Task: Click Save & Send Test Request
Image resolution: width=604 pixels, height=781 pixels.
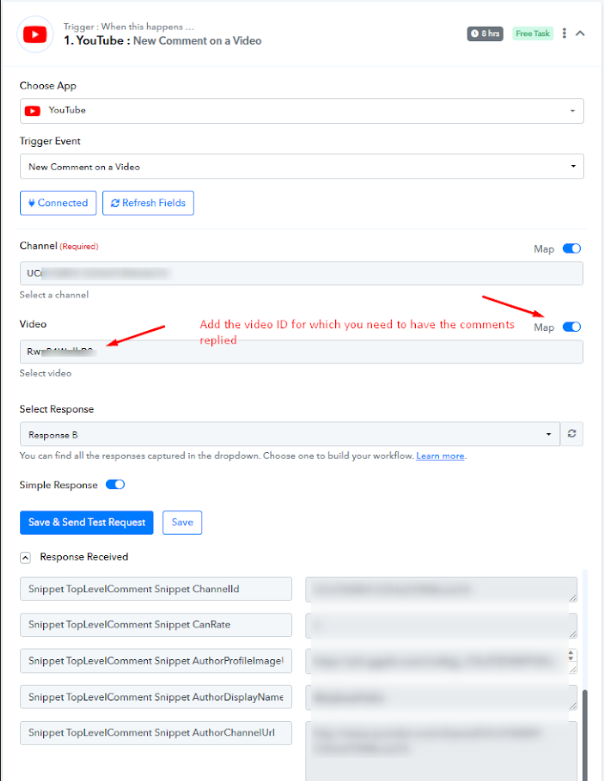Action: (87, 522)
